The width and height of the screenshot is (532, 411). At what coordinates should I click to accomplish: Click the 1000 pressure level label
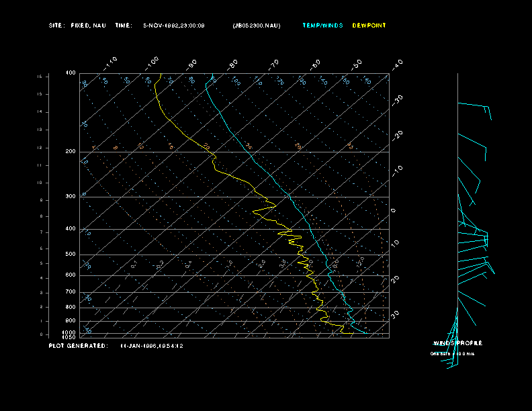[70, 332]
